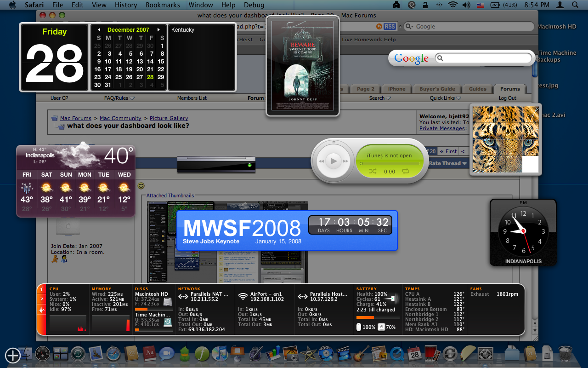
Task: Skip to previous track in iTunes widget
Action: [320, 161]
